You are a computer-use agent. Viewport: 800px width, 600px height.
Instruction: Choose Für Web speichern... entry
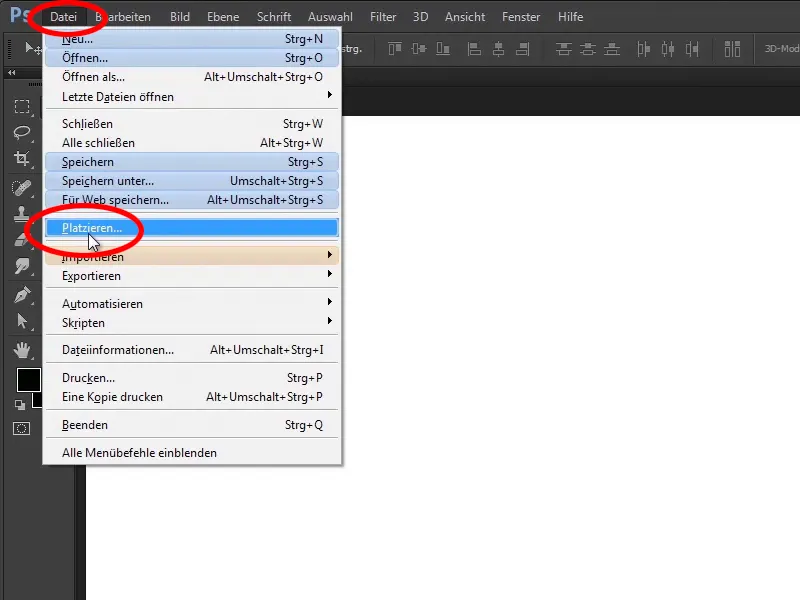(x=192, y=200)
